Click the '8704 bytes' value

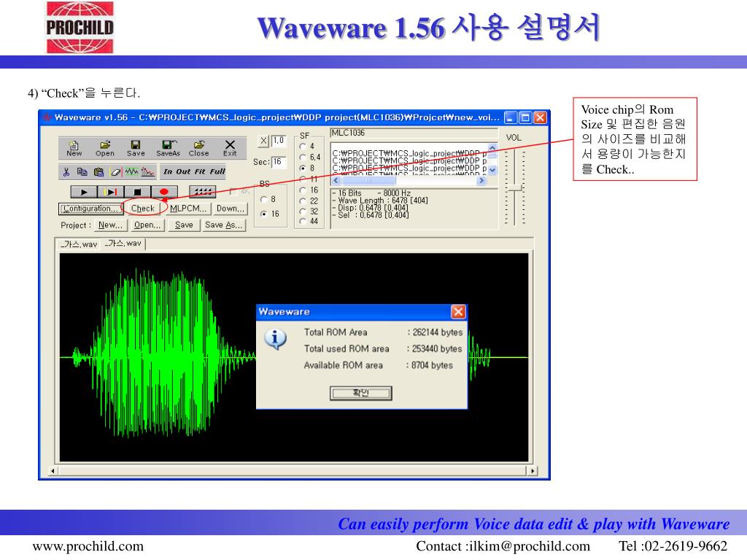pyautogui.click(x=432, y=365)
